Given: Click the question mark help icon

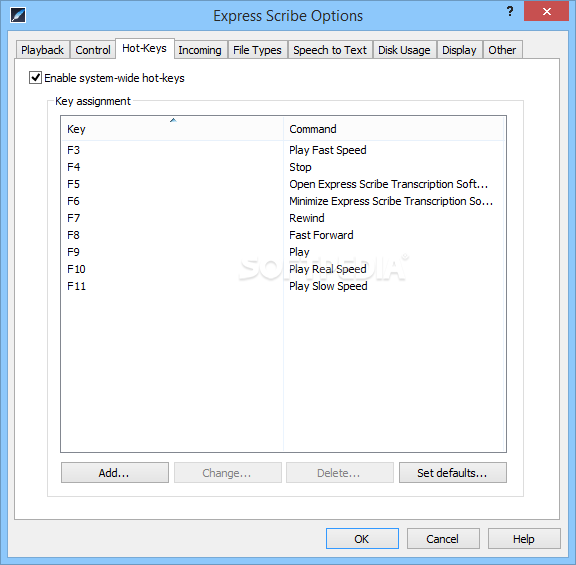Looking at the screenshot, I should [x=510, y=12].
